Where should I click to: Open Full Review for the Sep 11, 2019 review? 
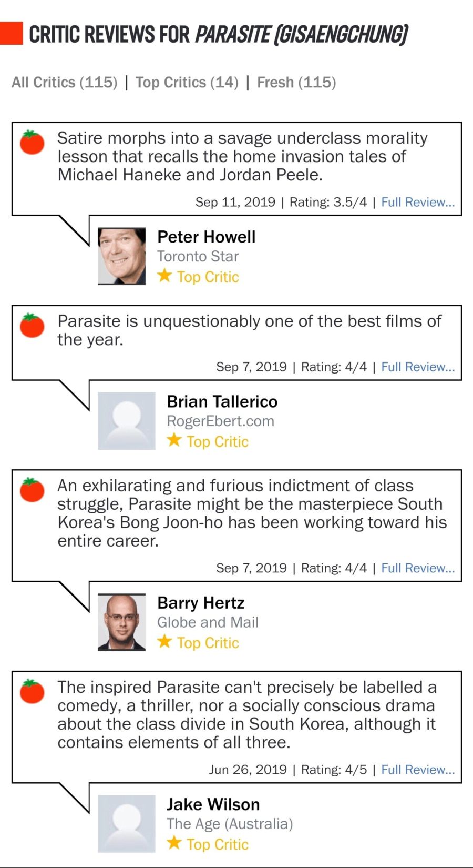pos(418,203)
